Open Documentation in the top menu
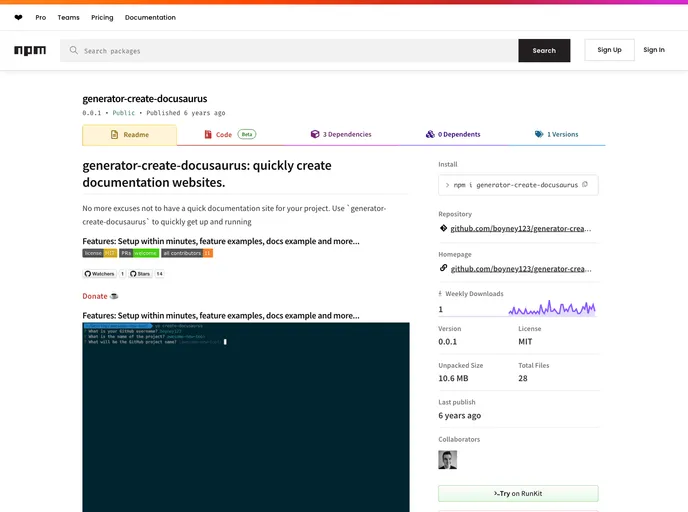Viewport: 688px width, 512px height. 150,18
